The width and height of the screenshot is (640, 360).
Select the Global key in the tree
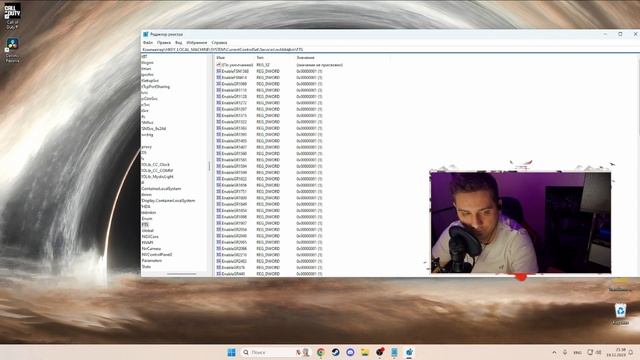[x=148, y=231]
